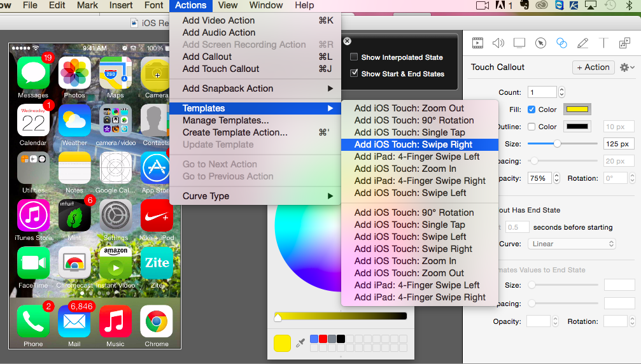Click the brightness slider under color wheel
The width and height of the screenshot is (641, 364).
pos(341,316)
